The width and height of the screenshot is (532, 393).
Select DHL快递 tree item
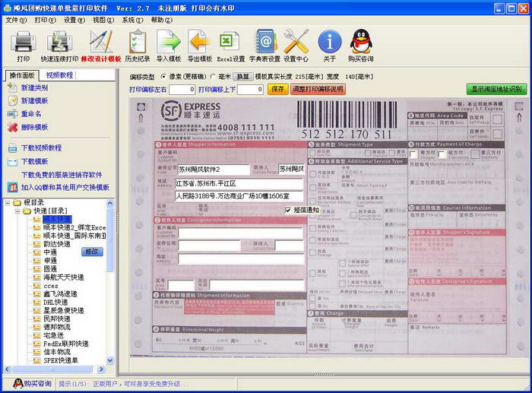click(x=55, y=302)
